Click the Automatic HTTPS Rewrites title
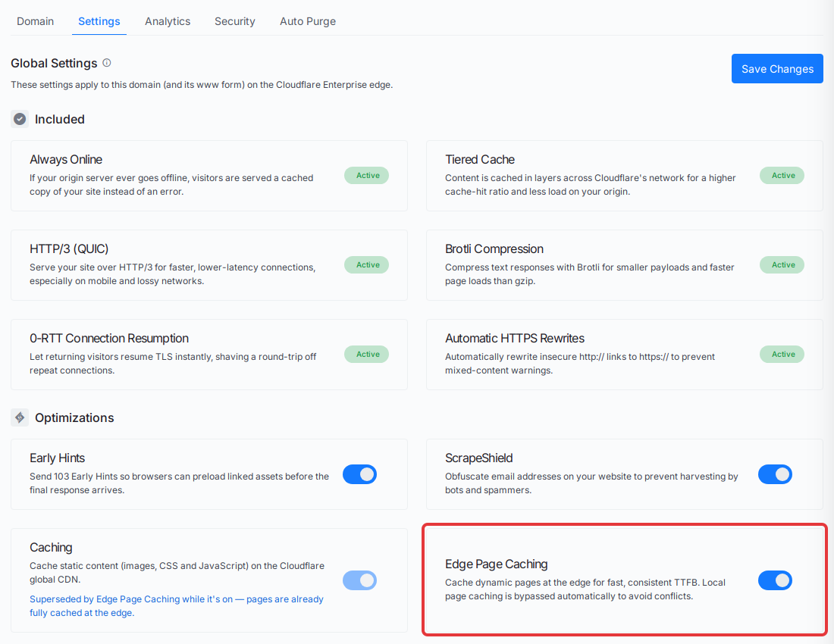The image size is (834, 644). click(x=514, y=338)
